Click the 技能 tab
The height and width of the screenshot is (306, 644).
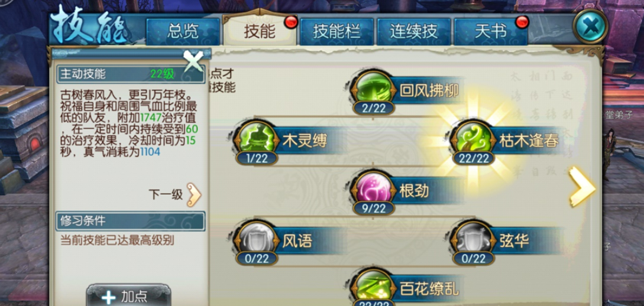tap(260, 31)
